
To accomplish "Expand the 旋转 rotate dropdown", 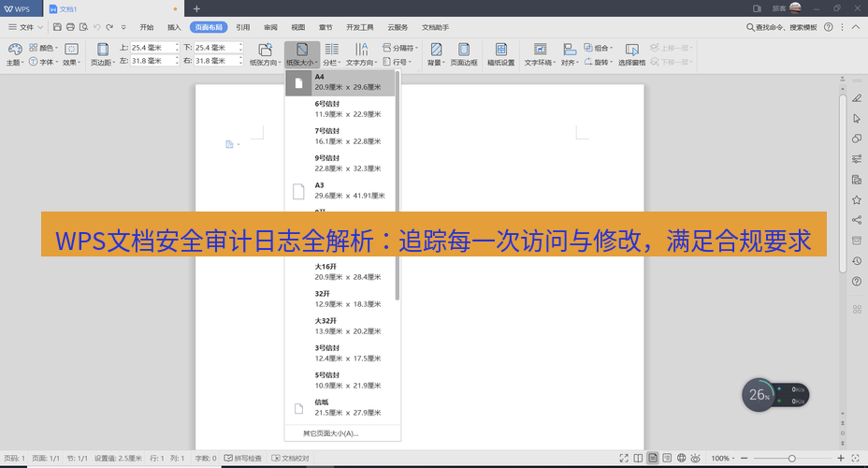I will point(611,63).
